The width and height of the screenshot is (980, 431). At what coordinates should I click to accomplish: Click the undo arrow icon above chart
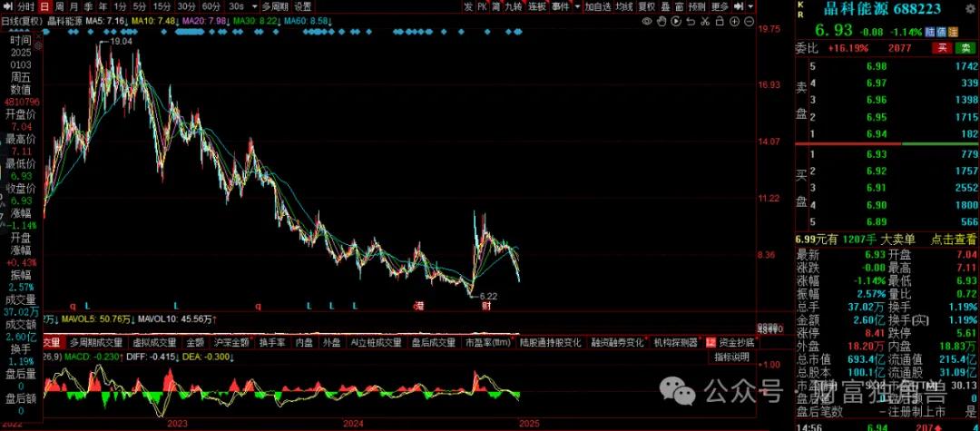tap(690, 21)
